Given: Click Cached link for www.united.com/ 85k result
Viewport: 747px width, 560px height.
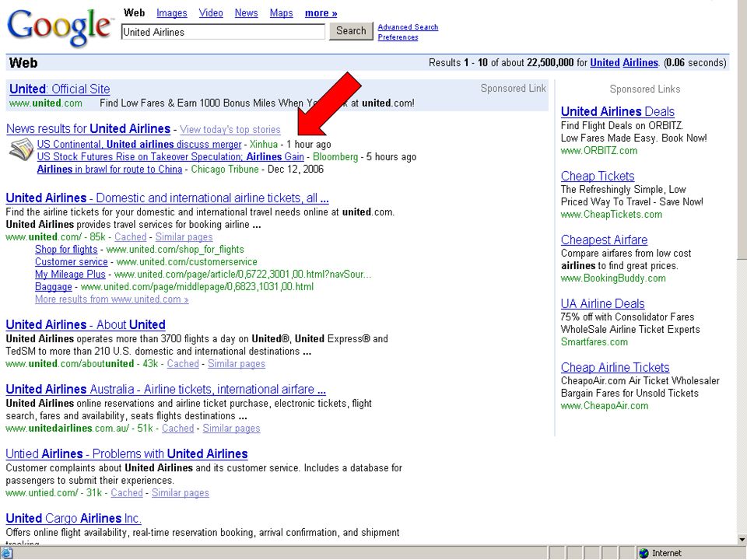Looking at the screenshot, I should click(130, 236).
